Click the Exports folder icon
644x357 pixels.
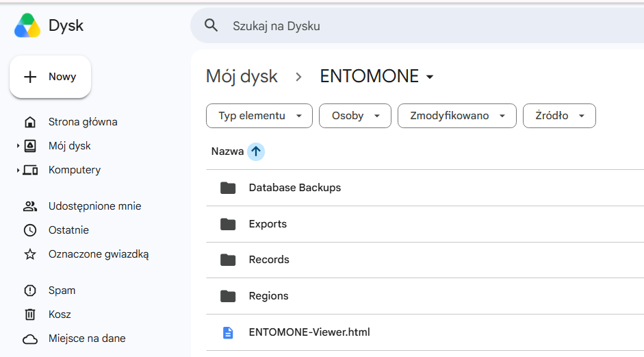228,224
